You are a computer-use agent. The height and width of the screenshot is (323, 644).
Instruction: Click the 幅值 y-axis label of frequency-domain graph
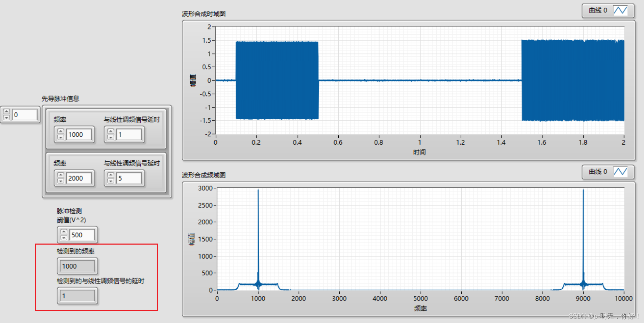pos(191,239)
